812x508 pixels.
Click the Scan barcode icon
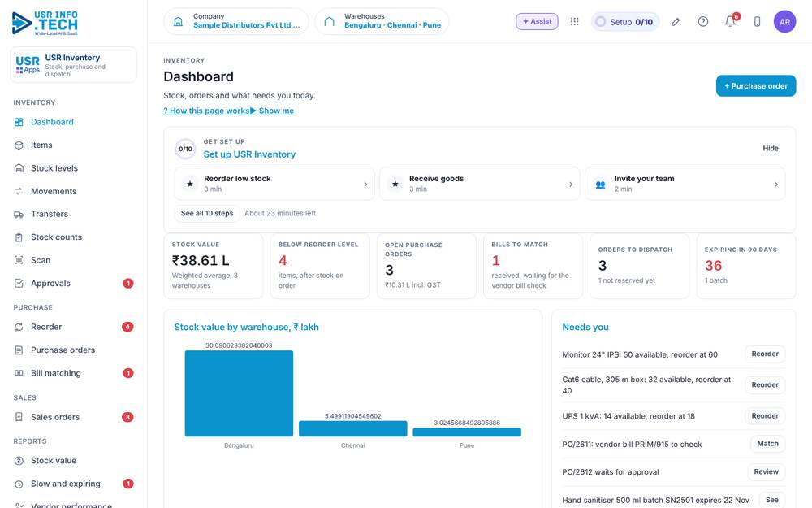(19, 260)
